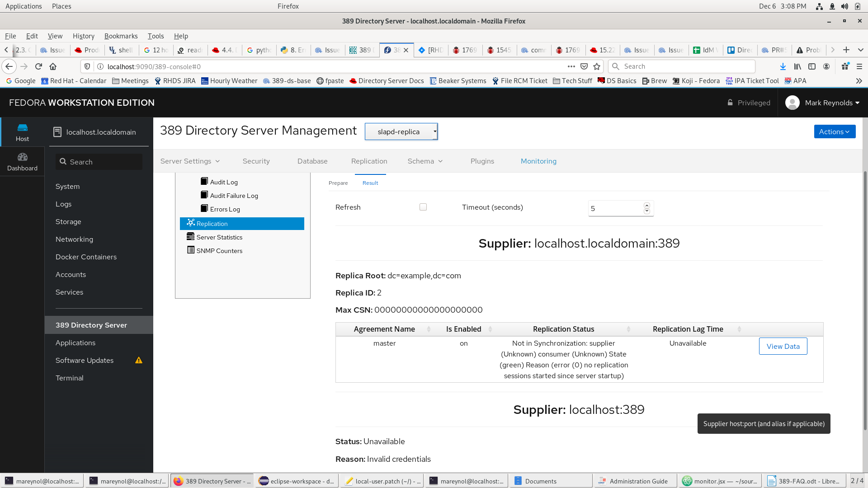Click the site tracking protection shield icon
Screen dimensions: 868x488
[x=87, y=66]
